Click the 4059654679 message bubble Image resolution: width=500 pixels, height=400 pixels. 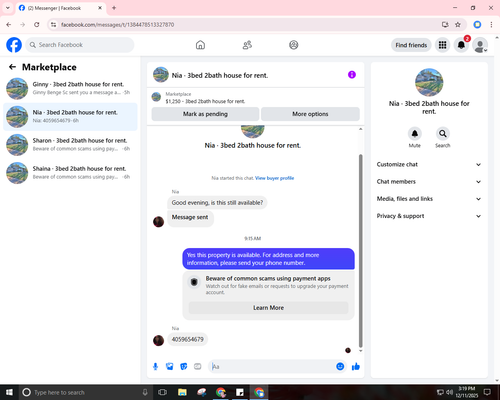click(x=187, y=339)
